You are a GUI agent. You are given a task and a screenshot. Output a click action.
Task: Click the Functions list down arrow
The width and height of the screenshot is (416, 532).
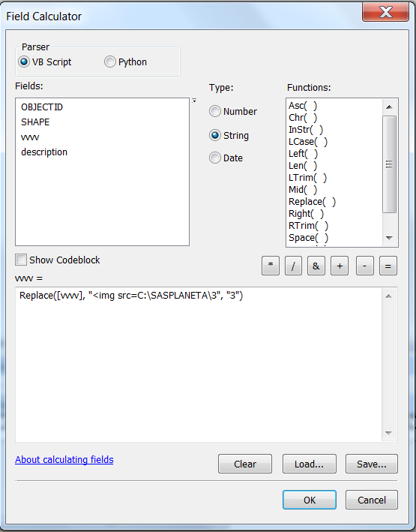[389, 238]
